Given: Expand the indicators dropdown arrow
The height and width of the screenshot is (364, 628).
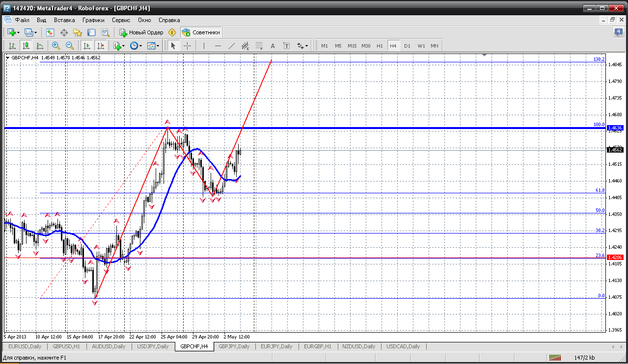Looking at the screenshot, I should click(124, 46).
